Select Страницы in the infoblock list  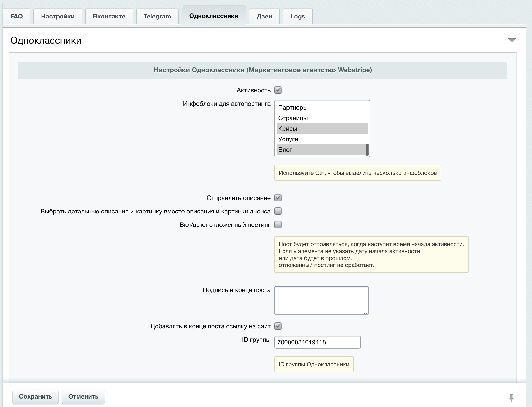tap(293, 118)
